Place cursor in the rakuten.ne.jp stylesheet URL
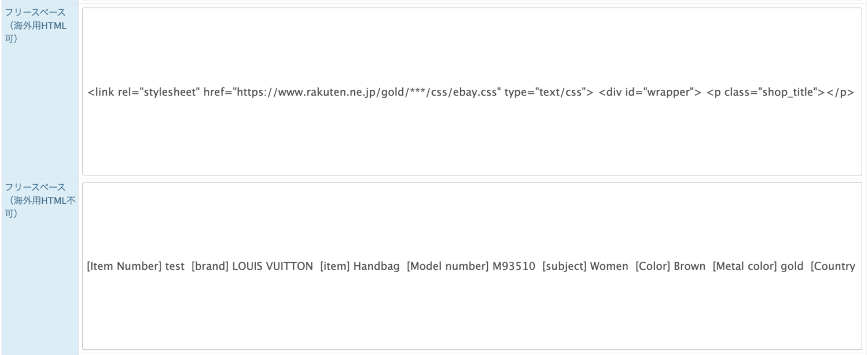 point(363,92)
